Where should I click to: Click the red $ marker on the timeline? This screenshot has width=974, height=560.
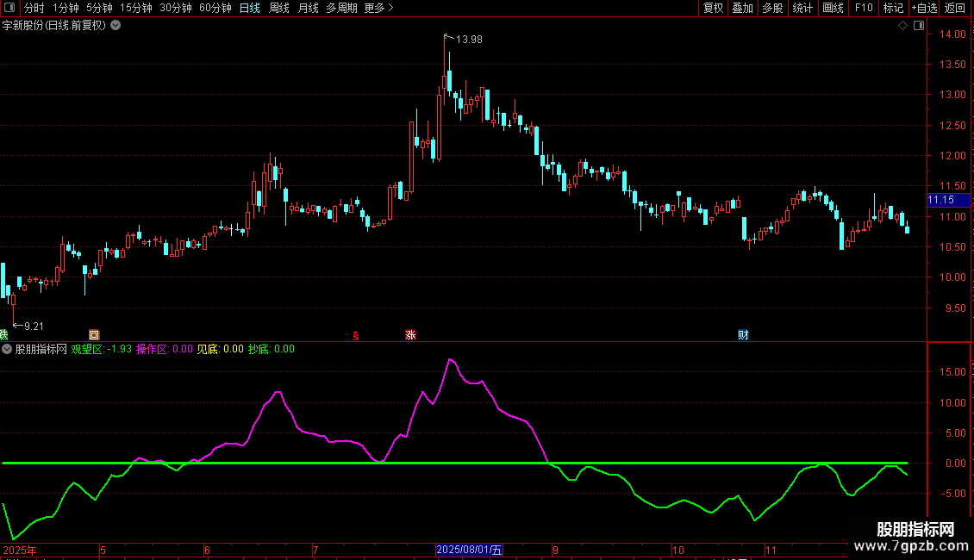click(356, 336)
